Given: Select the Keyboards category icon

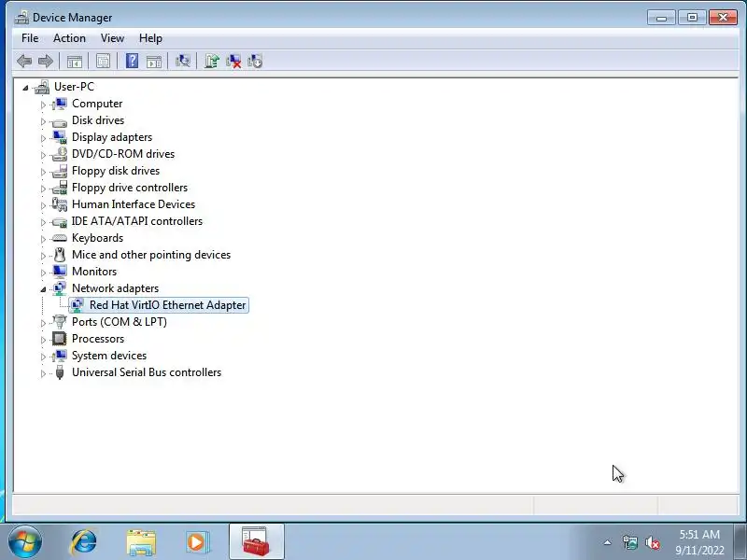Looking at the screenshot, I should click(60, 238).
